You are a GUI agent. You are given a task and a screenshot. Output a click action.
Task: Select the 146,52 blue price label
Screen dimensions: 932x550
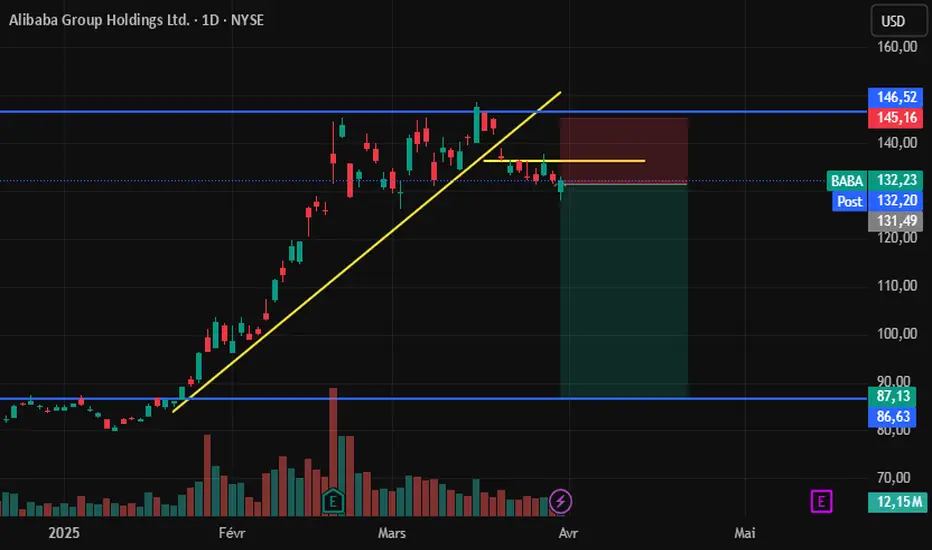click(896, 97)
